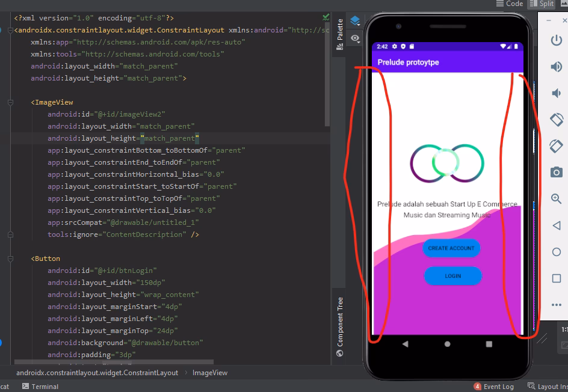Select ImageView in the breadcrumb bar
Image resolution: width=568 pixels, height=392 pixels.
click(x=211, y=373)
